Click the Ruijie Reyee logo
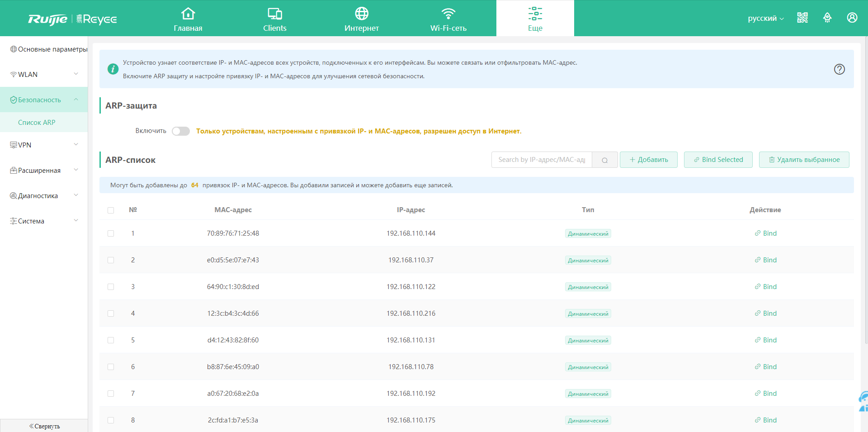Image resolution: width=868 pixels, height=432 pixels. 72,19
